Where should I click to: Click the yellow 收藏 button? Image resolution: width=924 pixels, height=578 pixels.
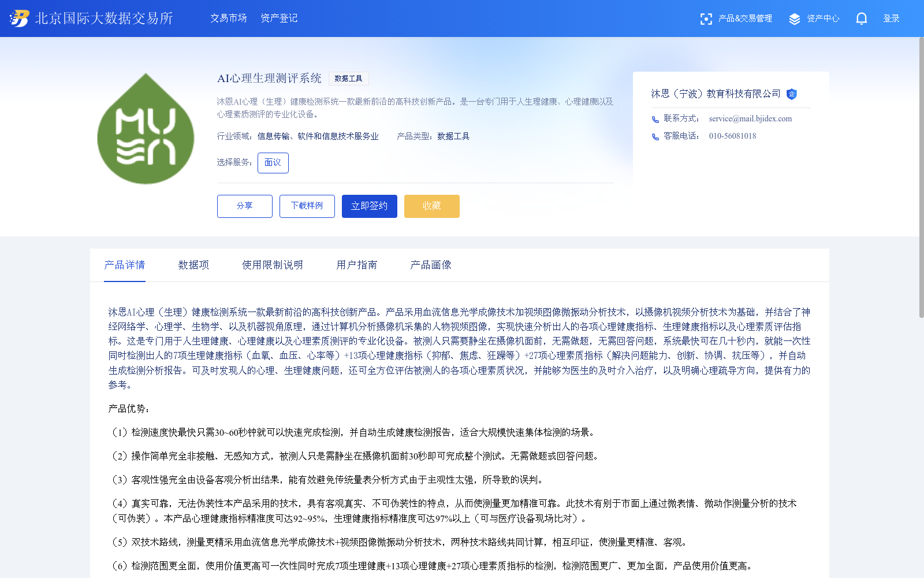(432, 206)
